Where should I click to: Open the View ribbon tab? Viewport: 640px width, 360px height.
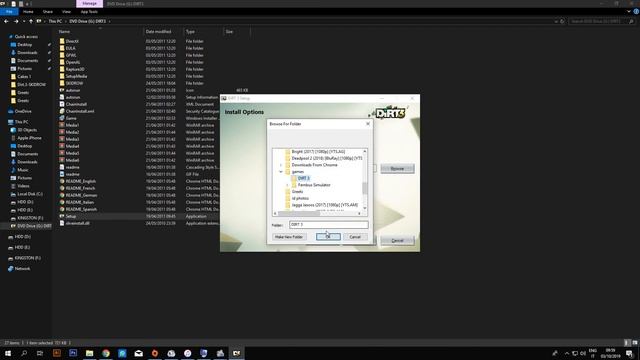67,12
